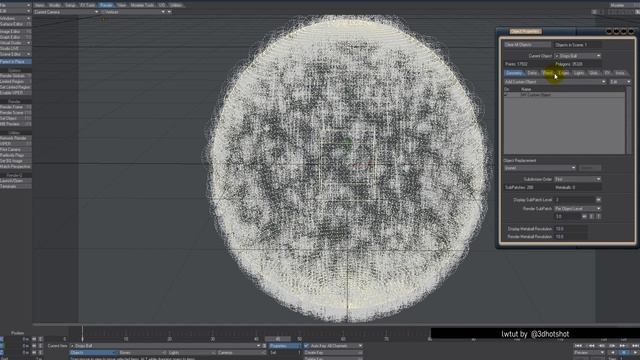
Task: Toggle Limited Region option
Action: point(16,82)
